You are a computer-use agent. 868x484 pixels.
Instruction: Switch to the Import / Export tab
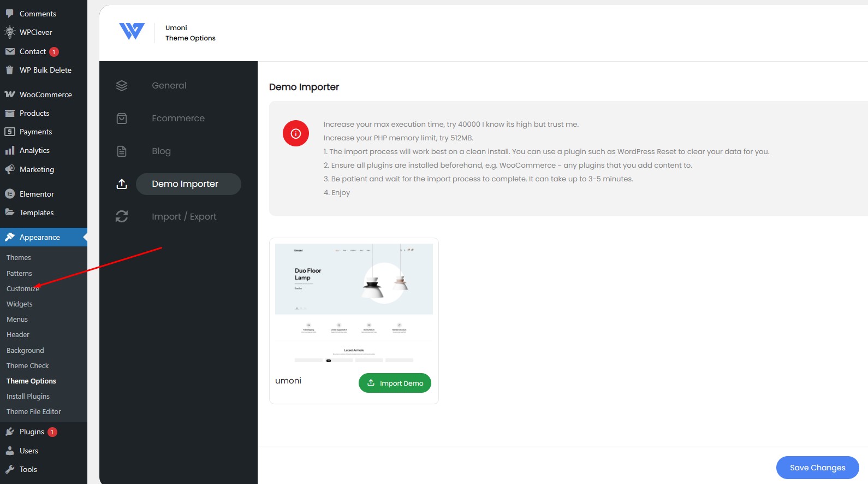(x=184, y=217)
